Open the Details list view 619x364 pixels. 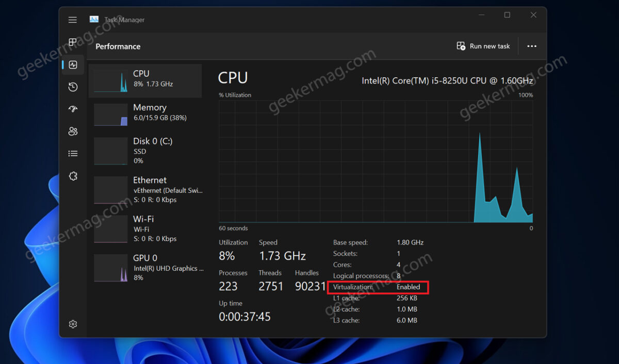point(73,153)
